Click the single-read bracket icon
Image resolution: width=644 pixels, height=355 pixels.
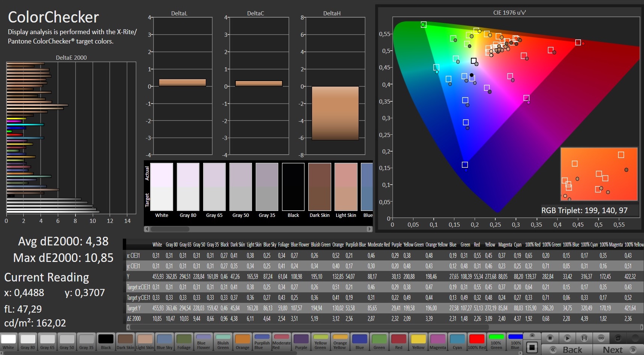584,338
